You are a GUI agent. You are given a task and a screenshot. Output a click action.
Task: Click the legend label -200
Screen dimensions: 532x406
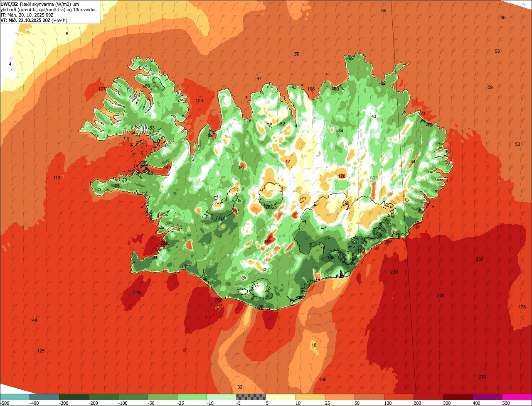coord(94,403)
